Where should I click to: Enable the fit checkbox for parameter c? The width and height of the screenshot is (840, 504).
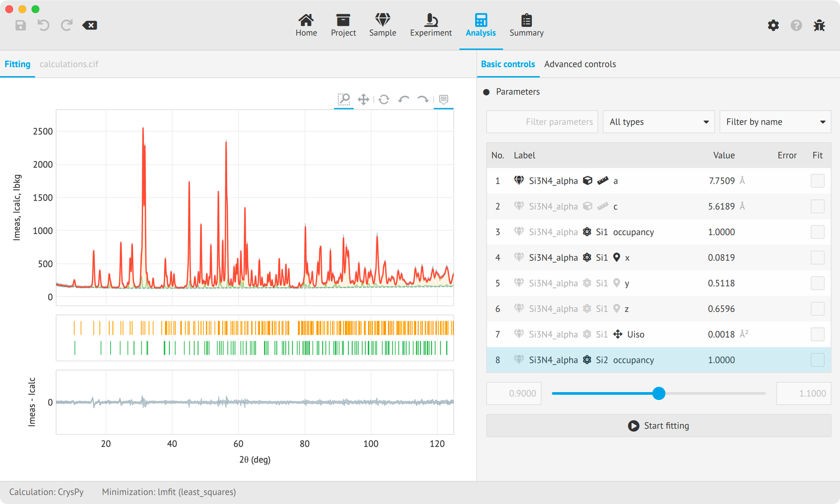click(817, 206)
